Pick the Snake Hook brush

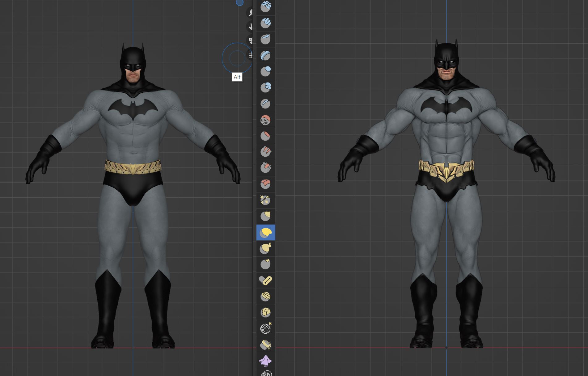265,248
